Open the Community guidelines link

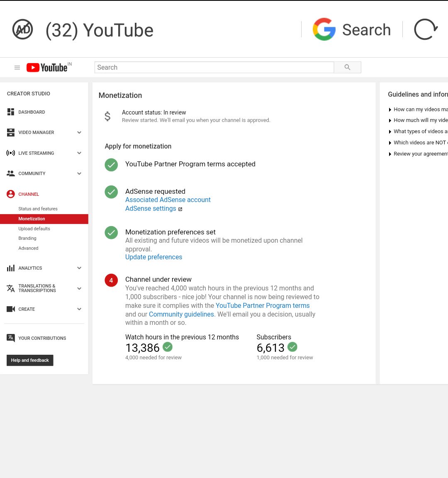[181, 314]
